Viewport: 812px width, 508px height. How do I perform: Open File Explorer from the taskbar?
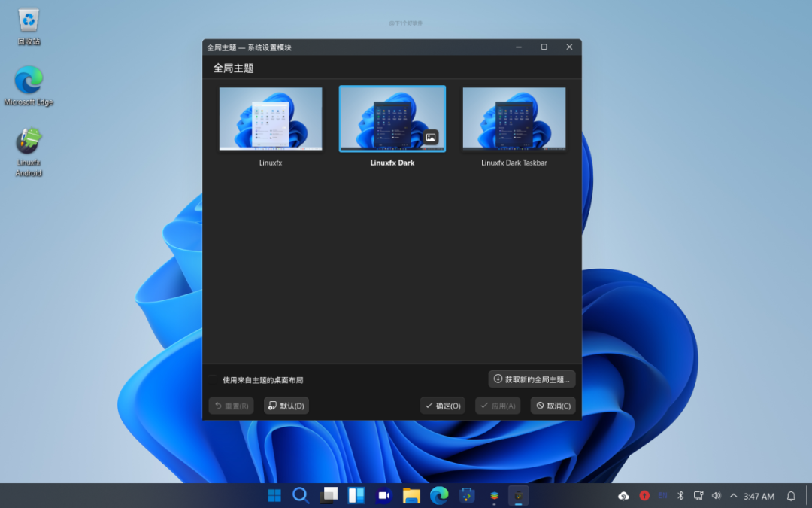[x=411, y=496]
